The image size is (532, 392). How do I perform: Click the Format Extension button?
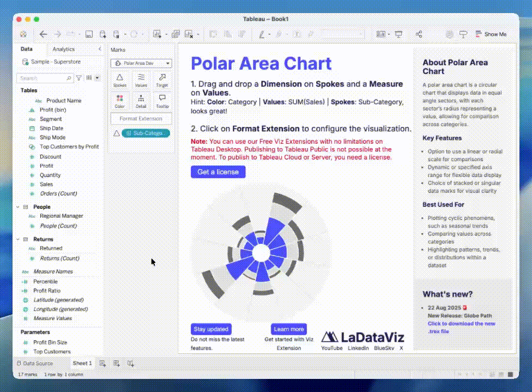pos(141,119)
